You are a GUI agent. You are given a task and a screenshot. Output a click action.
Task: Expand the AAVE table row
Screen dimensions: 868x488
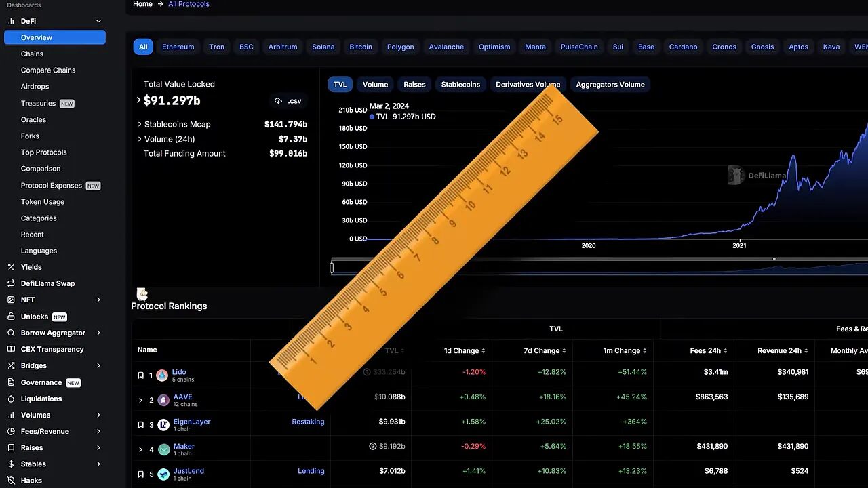140,400
